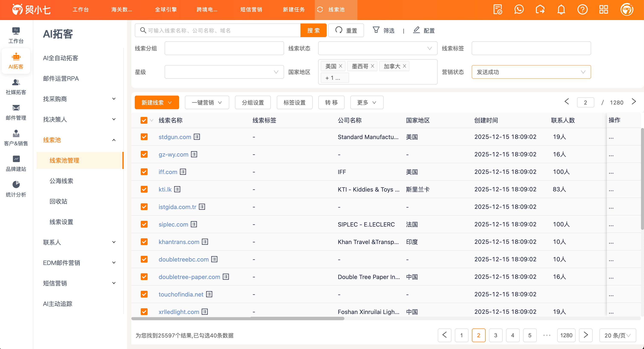Uncheck the siplec.com row checkbox

click(x=144, y=224)
